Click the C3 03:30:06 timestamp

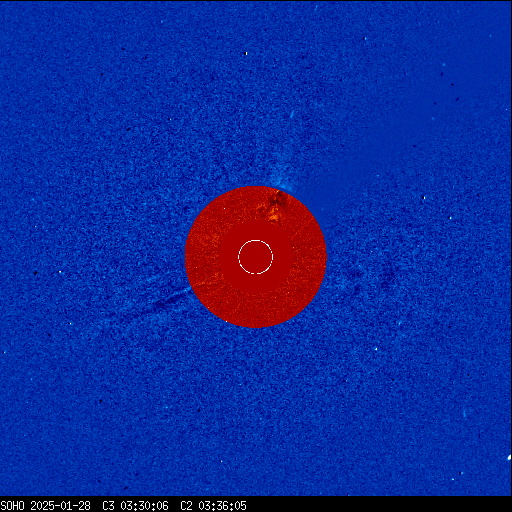tap(135, 506)
